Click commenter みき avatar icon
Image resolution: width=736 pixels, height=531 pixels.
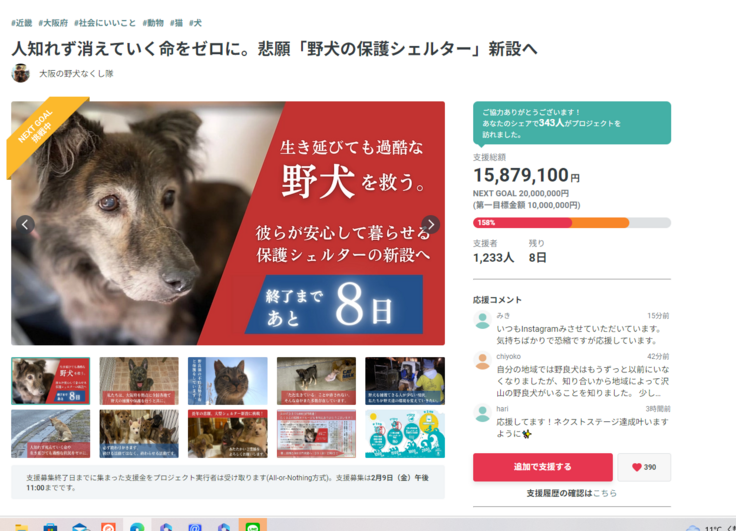(x=482, y=320)
